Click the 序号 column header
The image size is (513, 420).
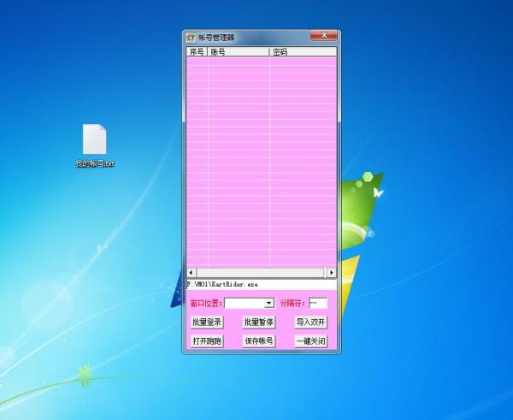click(x=197, y=51)
